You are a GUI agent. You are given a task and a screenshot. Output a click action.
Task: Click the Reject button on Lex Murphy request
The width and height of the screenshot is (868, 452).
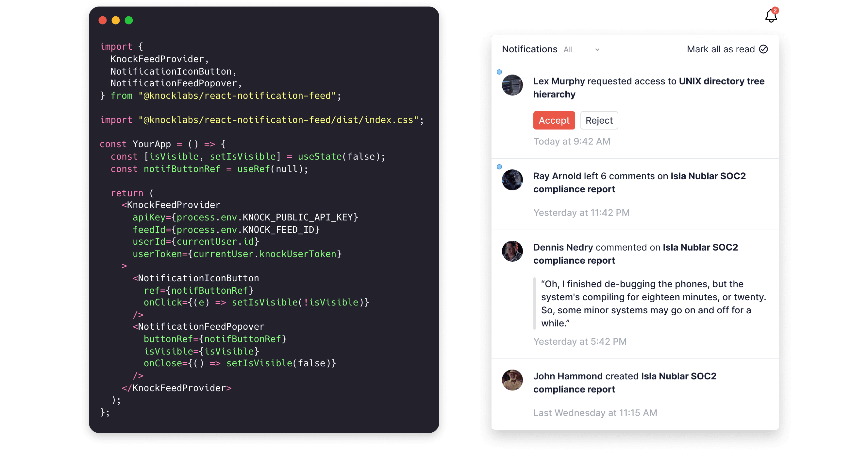pos(599,120)
